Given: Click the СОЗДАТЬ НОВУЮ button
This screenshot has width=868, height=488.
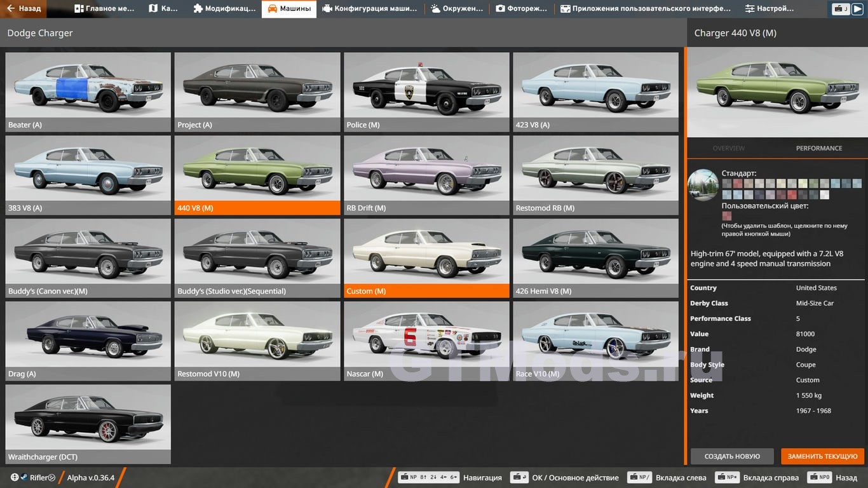Looking at the screenshot, I should click(x=732, y=456).
